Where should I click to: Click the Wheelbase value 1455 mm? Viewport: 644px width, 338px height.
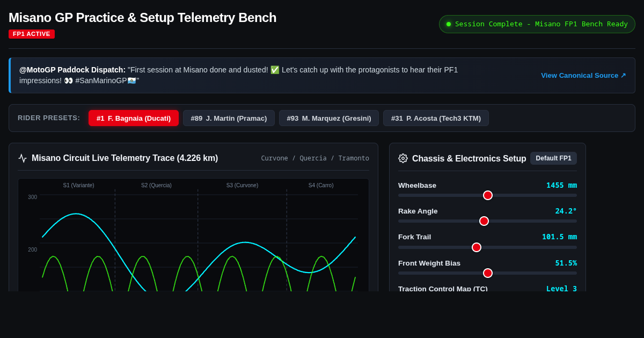[x=561, y=185]
